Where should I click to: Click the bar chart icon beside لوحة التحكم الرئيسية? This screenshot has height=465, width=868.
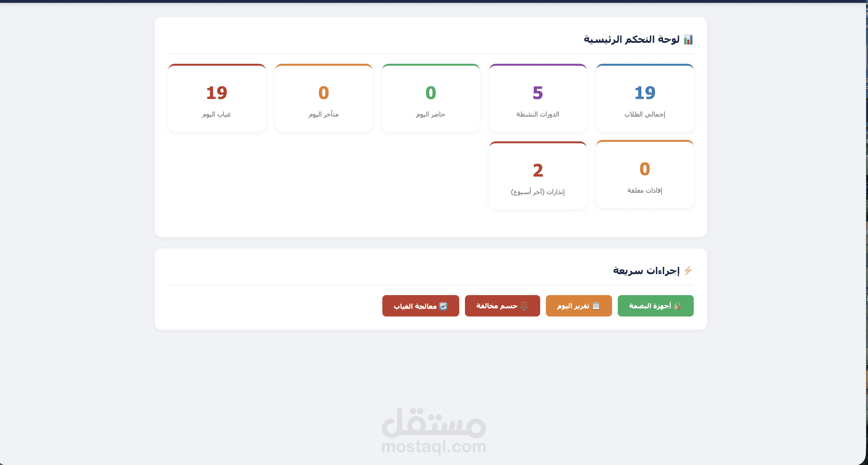coord(688,40)
